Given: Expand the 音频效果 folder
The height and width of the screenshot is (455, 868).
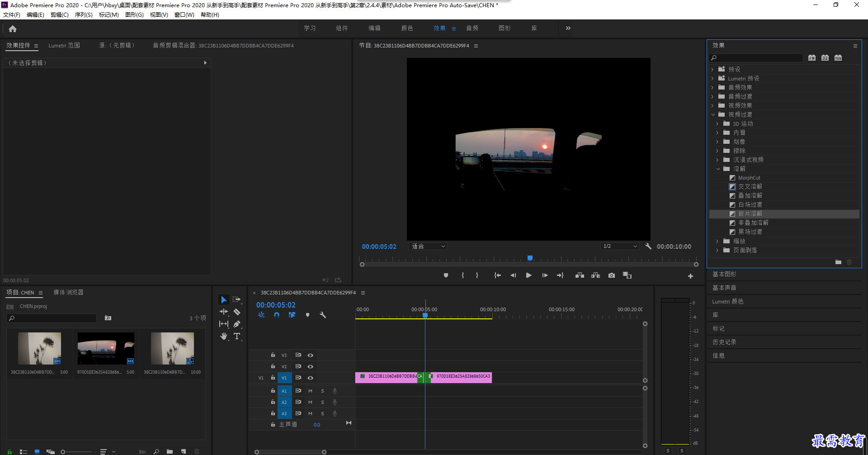Looking at the screenshot, I should pyautogui.click(x=712, y=88).
